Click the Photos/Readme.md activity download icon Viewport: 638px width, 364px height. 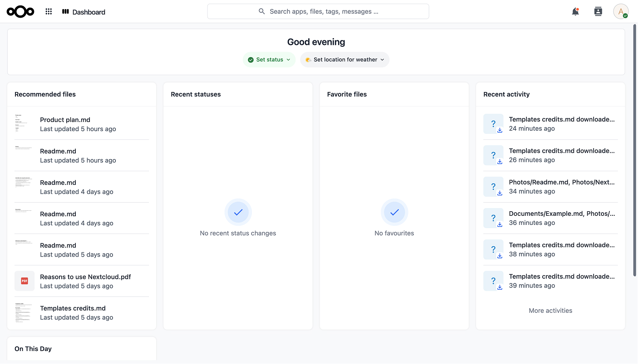(493, 186)
